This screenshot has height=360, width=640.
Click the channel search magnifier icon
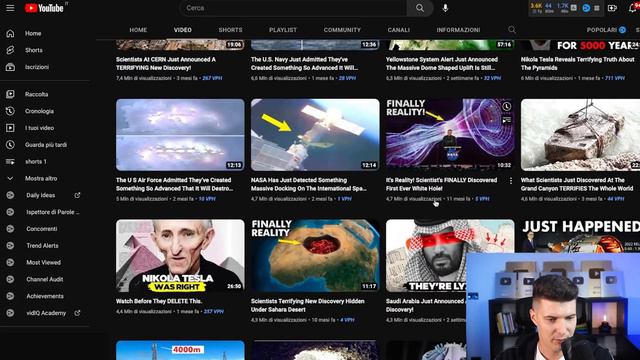[x=512, y=30]
